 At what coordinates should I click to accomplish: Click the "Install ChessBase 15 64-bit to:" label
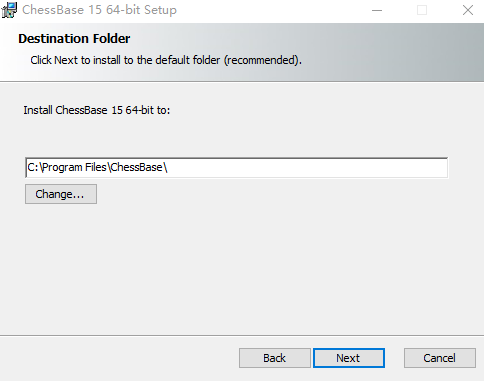pos(97,110)
